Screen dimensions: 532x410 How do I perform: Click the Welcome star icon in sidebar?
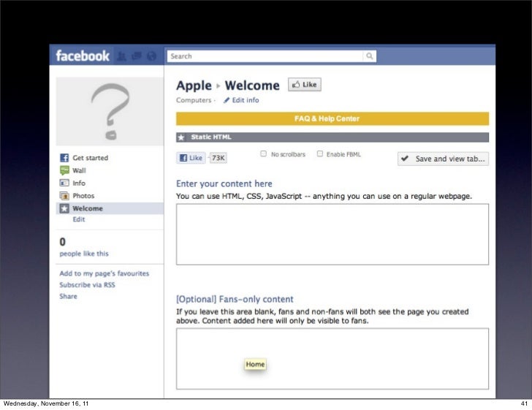point(64,208)
